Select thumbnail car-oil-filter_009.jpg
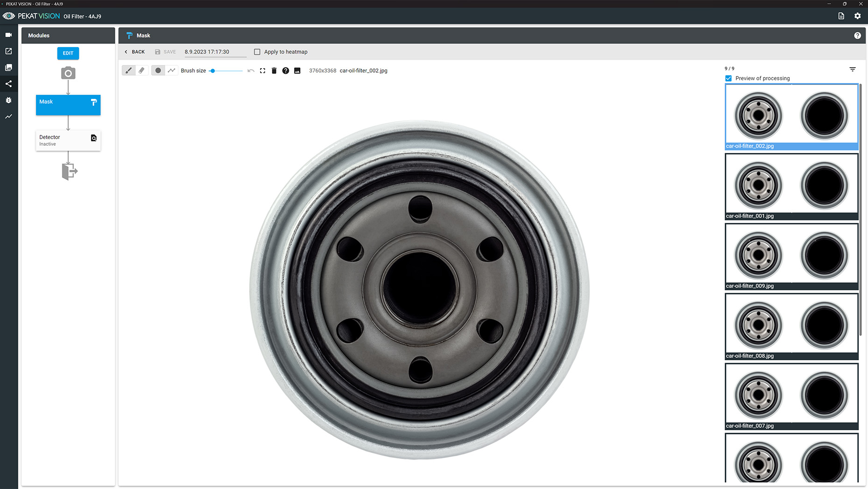The image size is (868, 489). (791, 256)
